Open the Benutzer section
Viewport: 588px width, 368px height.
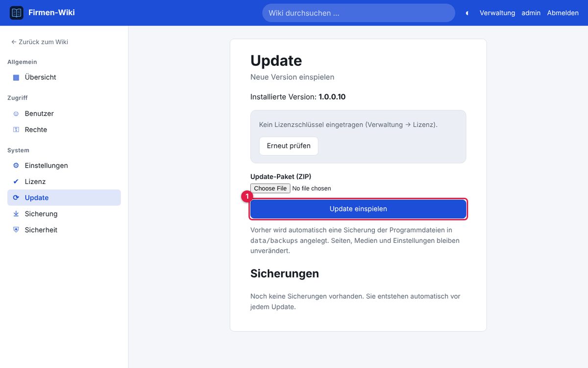pyautogui.click(x=64, y=114)
